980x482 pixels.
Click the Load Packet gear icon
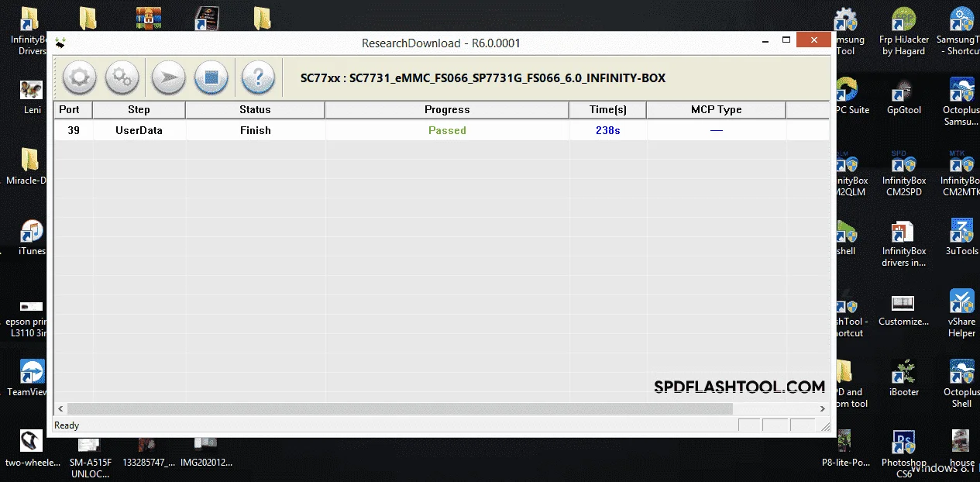click(x=79, y=77)
